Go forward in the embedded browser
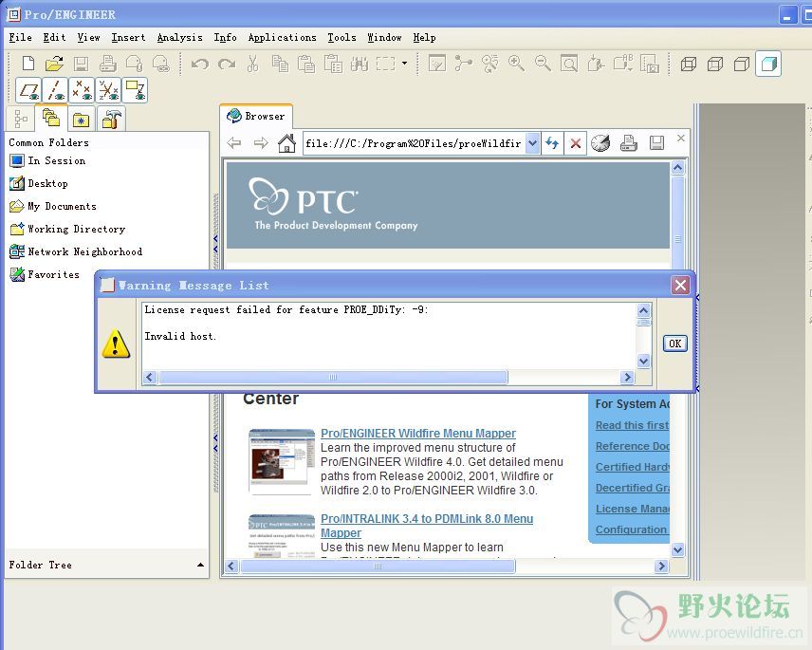The width and height of the screenshot is (812, 650). (261, 143)
